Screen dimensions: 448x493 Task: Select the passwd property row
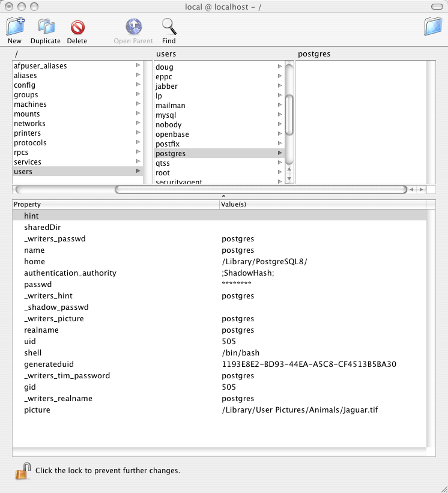(38, 285)
